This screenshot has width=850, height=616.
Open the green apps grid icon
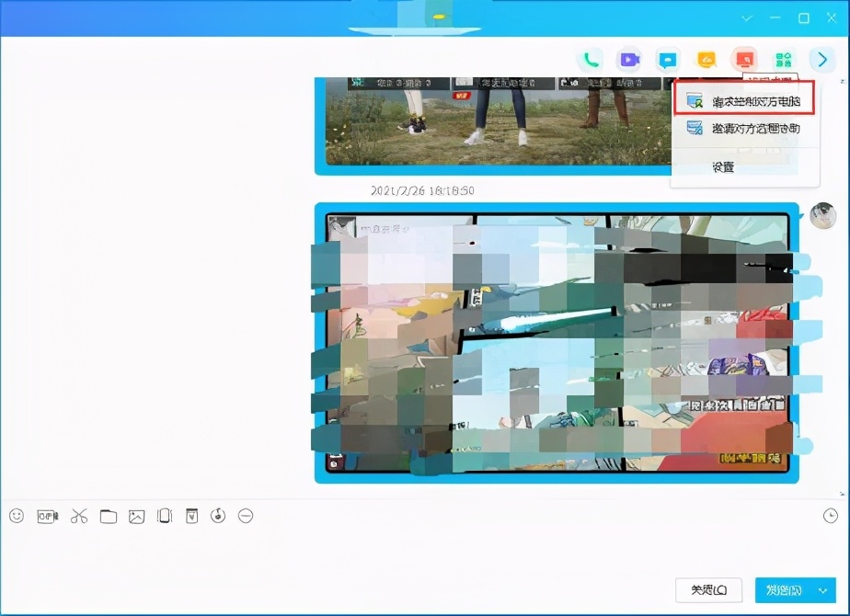[x=784, y=60]
